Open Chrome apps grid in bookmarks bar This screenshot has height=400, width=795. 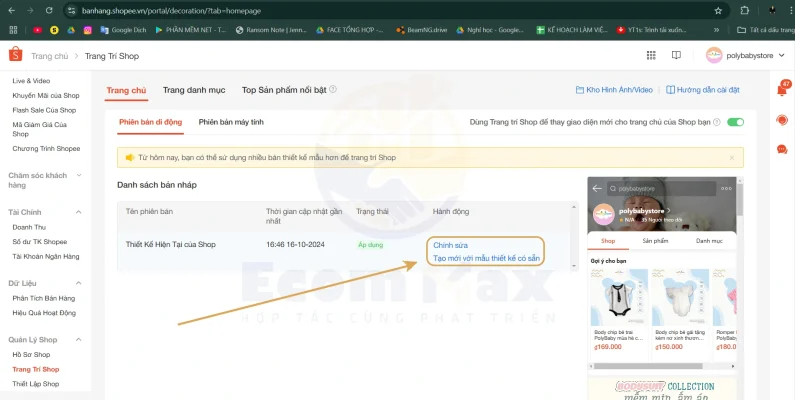pos(14,30)
